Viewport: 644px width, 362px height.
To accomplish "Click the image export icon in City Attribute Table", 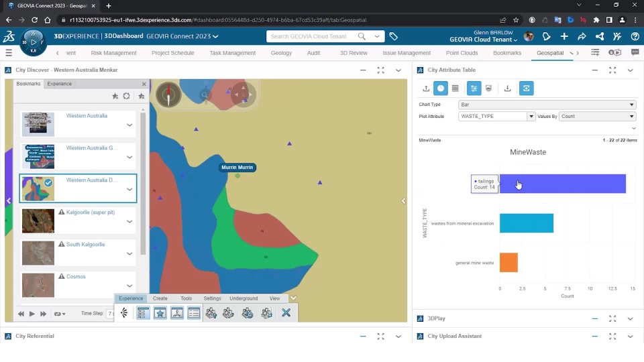I will click(x=488, y=88).
